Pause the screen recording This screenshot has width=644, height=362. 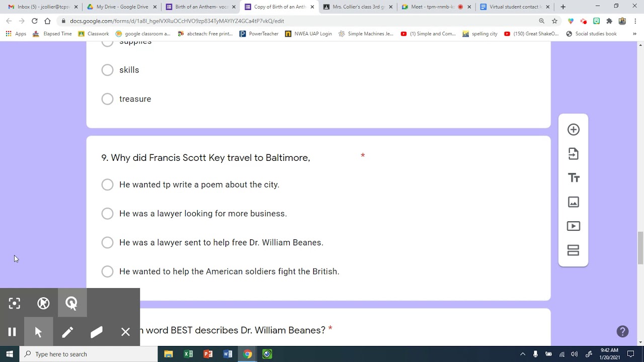[x=12, y=332]
